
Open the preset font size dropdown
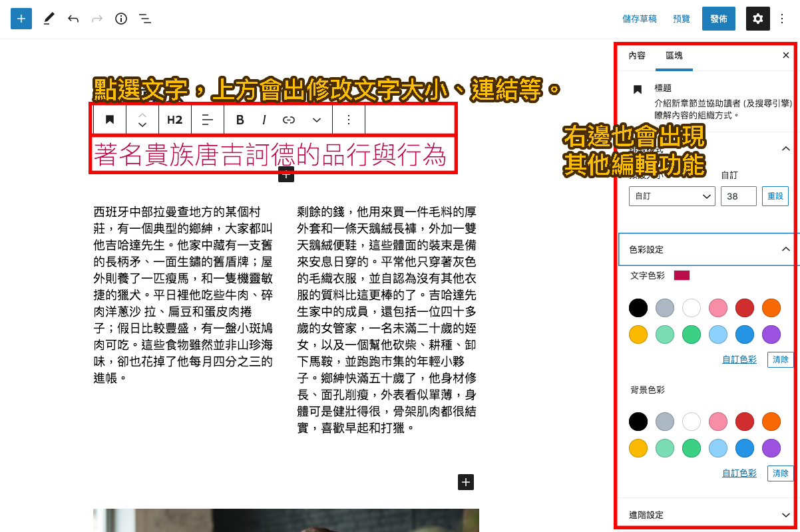[x=672, y=196]
